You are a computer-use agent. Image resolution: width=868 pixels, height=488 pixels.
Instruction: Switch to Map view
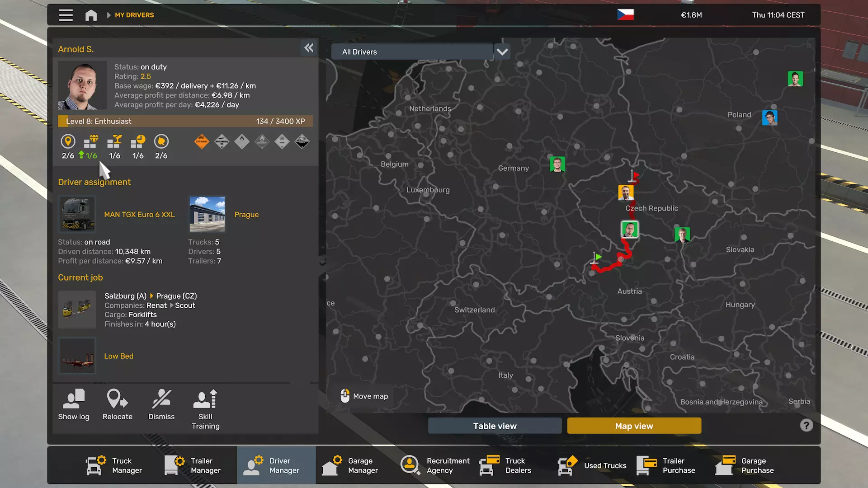click(x=634, y=426)
